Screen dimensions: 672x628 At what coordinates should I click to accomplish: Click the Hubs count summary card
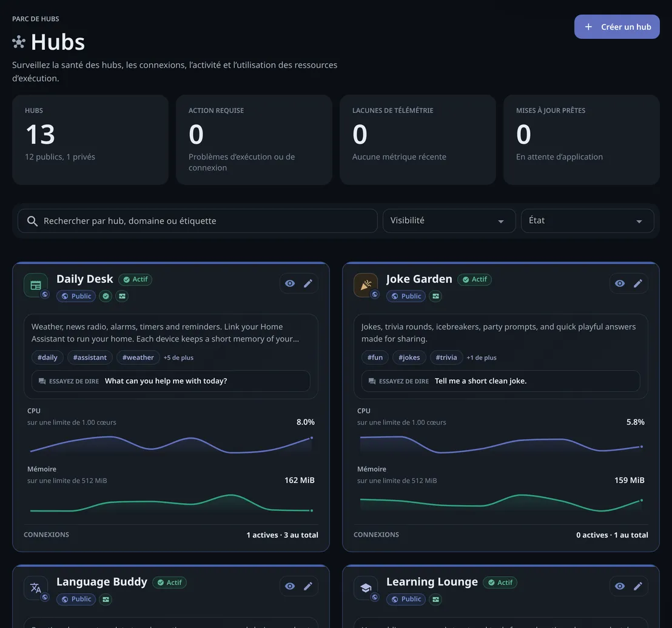click(x=90, y=140)
